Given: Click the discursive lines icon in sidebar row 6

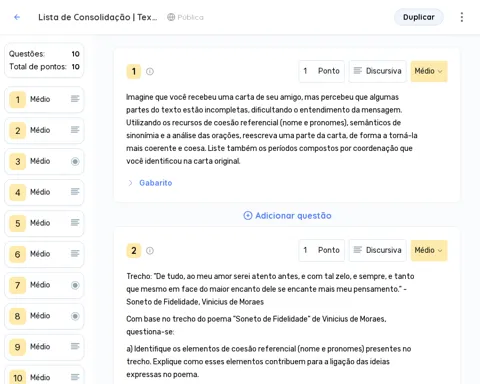Looking at the screenshot, I should click(x=75, y=254).
